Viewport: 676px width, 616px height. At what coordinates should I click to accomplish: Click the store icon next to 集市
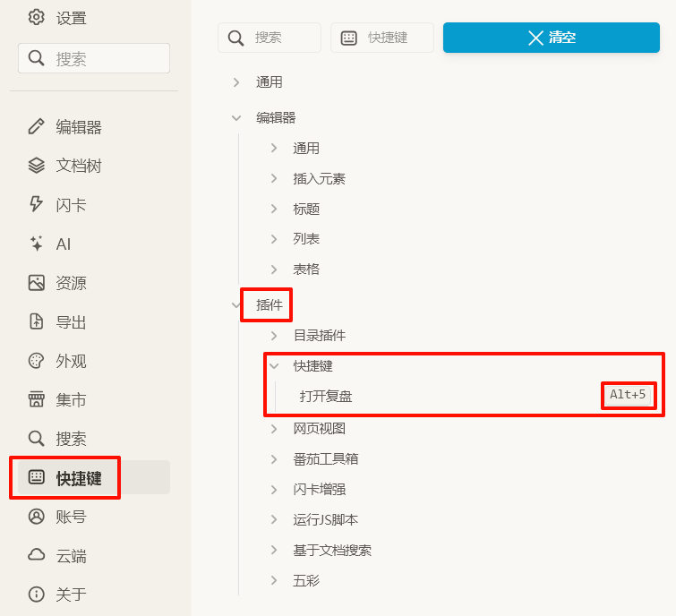pos(36,399)
